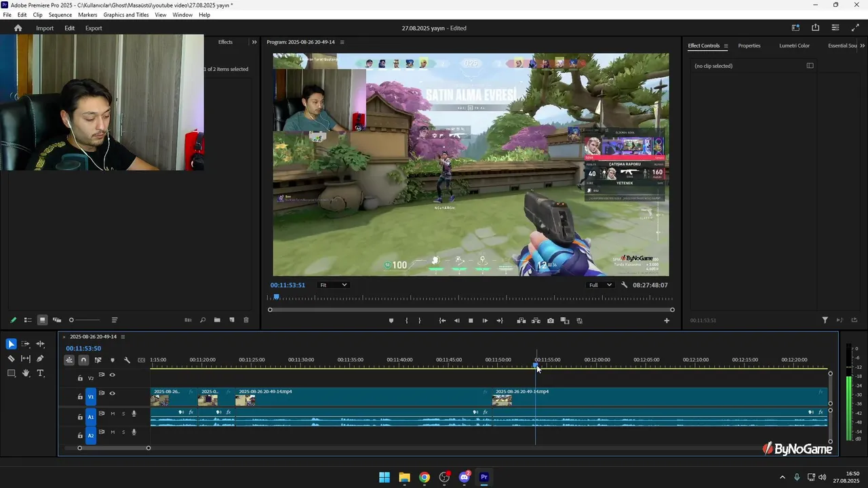
Task: Mute track A1
Action: [x=113, y=413]
